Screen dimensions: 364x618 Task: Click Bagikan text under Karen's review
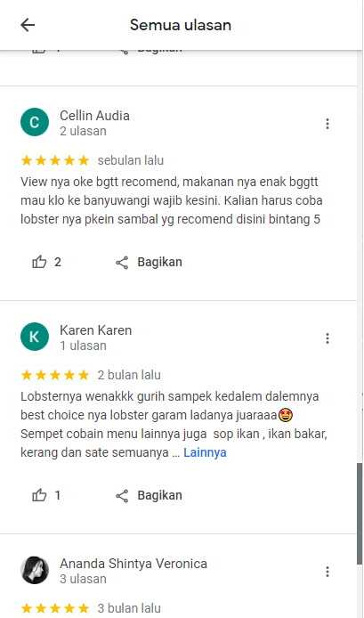click(159, 495)
